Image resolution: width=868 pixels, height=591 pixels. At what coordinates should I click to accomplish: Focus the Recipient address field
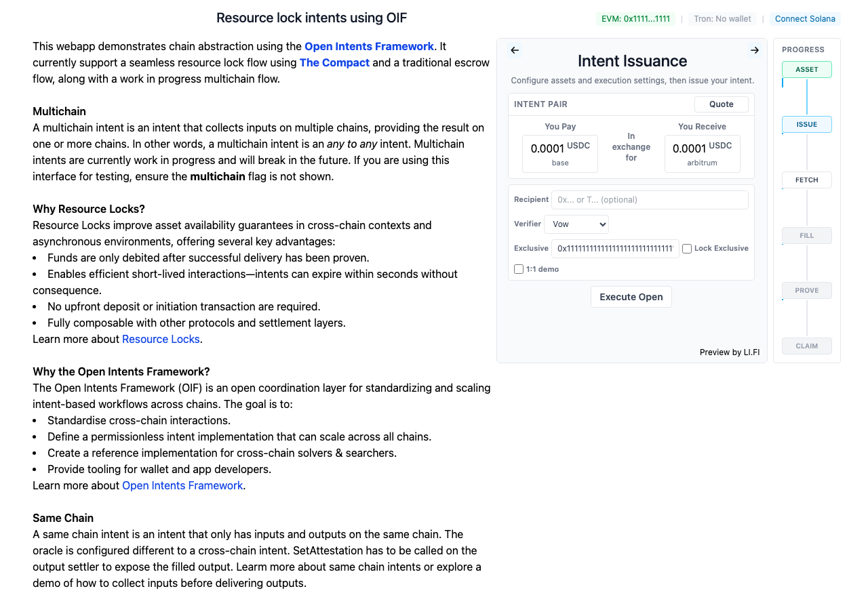[x=650, y=200]
